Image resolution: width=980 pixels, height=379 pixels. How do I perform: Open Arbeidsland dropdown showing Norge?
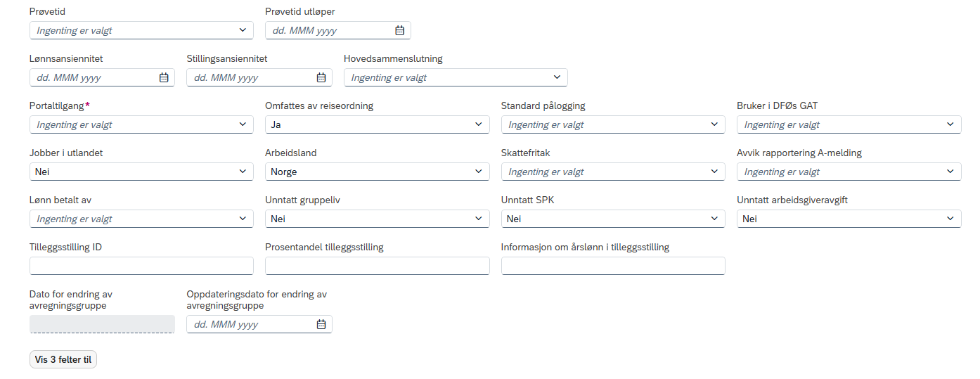tap(378, 172)
